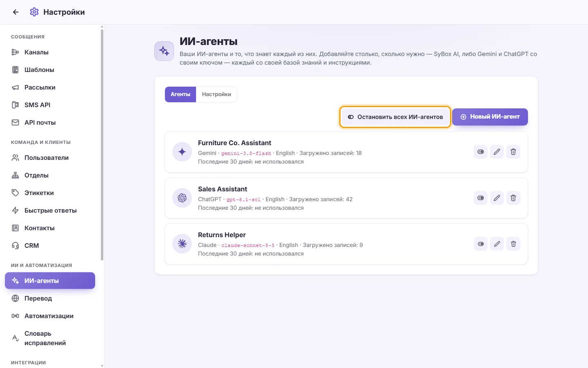Click the sidebar scroll-down arrow
The height and width of the screenshot is (368, 588).
coord(102,366)
